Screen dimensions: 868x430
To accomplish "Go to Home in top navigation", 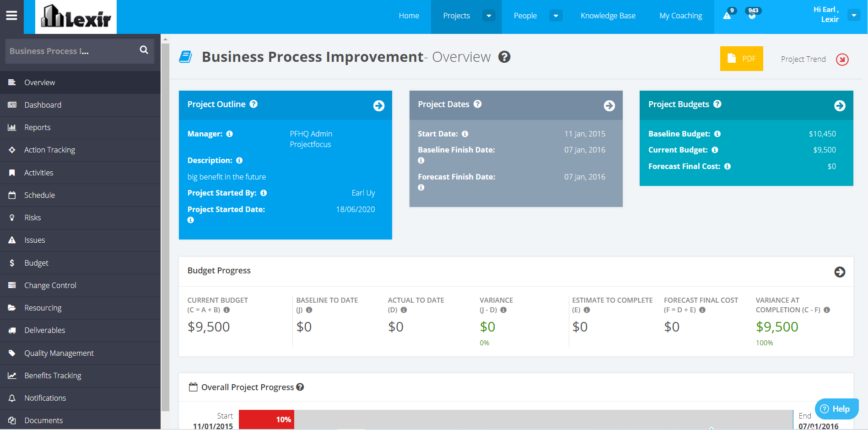I will coord(409,16).
